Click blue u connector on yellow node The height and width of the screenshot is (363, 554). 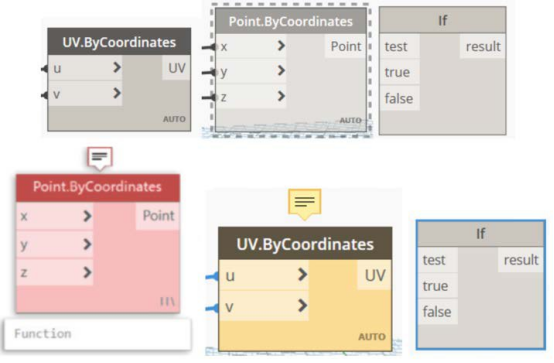pyautogui.click(x=212, y=277)
